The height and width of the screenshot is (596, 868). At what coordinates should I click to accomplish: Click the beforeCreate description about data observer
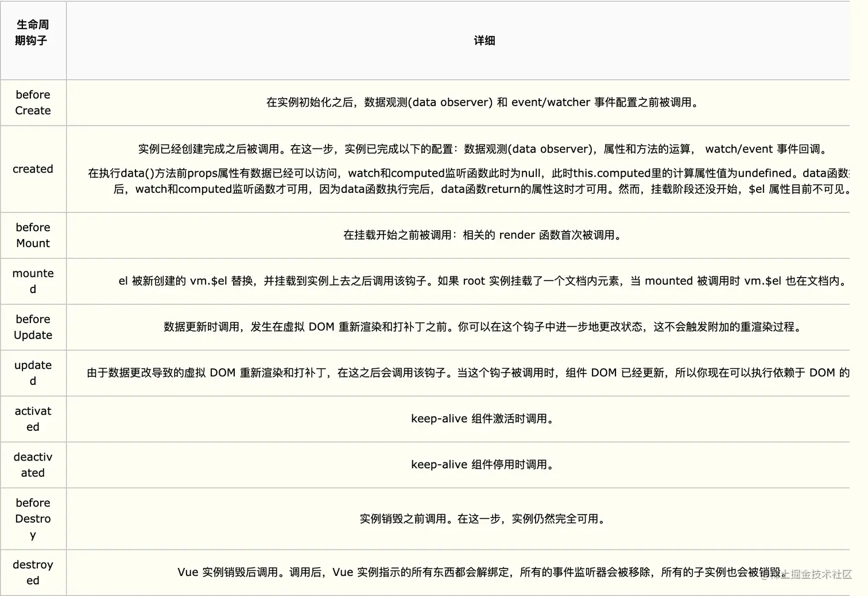484,103
